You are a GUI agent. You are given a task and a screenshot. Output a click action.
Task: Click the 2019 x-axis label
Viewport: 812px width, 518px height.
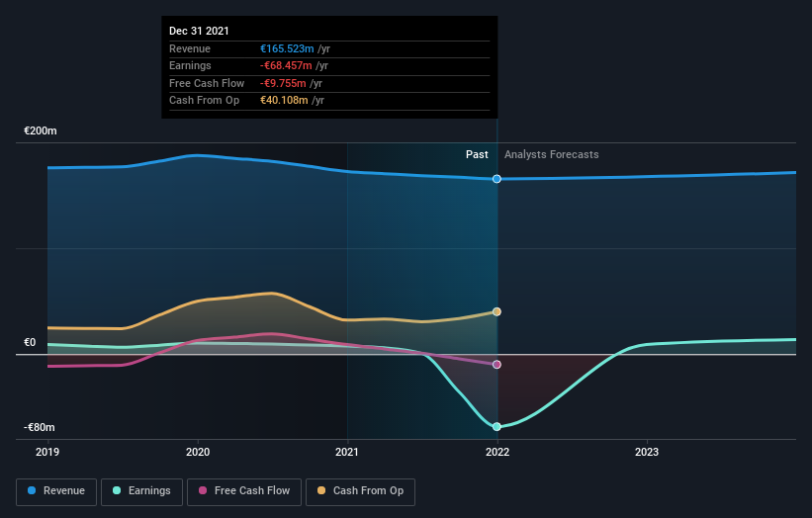[47, 453]
